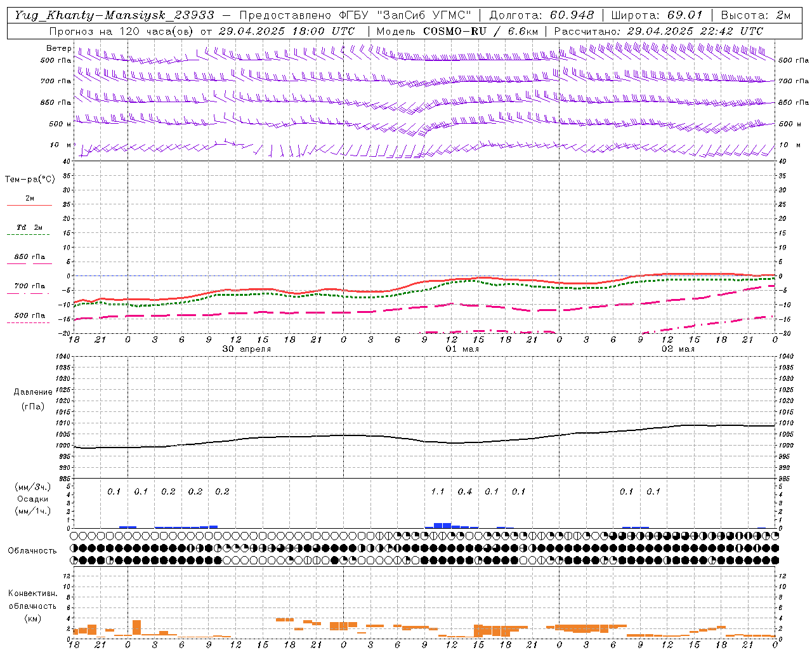Screen dimensions: 812x650
Task: Click the 30 апреля date label
Action: click(247, 349)
